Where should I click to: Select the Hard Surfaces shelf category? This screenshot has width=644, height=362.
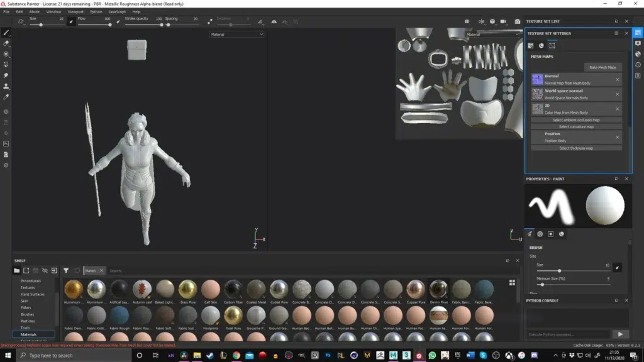pos(33,294)
